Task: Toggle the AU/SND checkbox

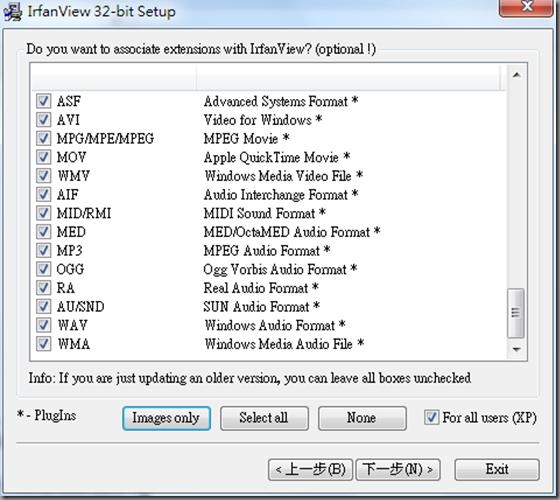Action: 43,306
